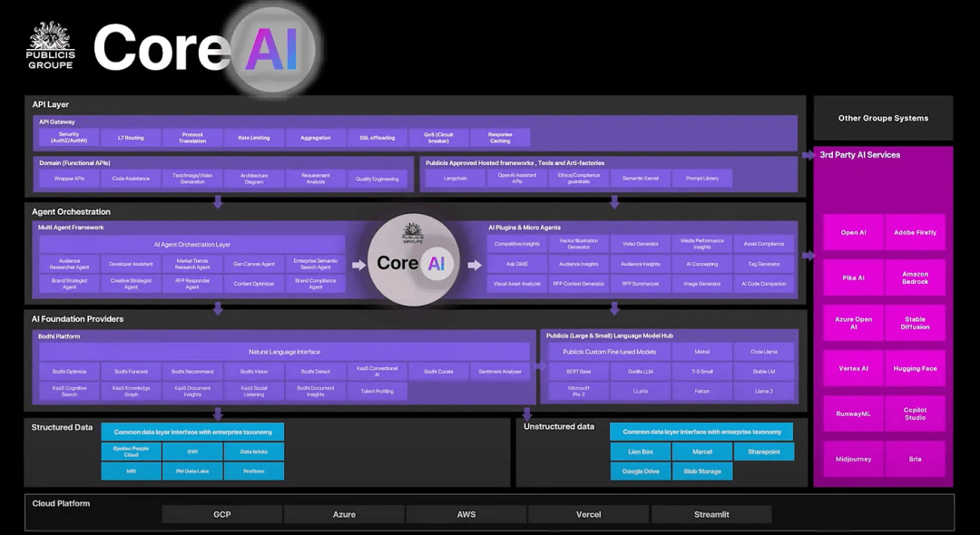
Task: Click the Natural Language Interface bar
Action: 284,352
